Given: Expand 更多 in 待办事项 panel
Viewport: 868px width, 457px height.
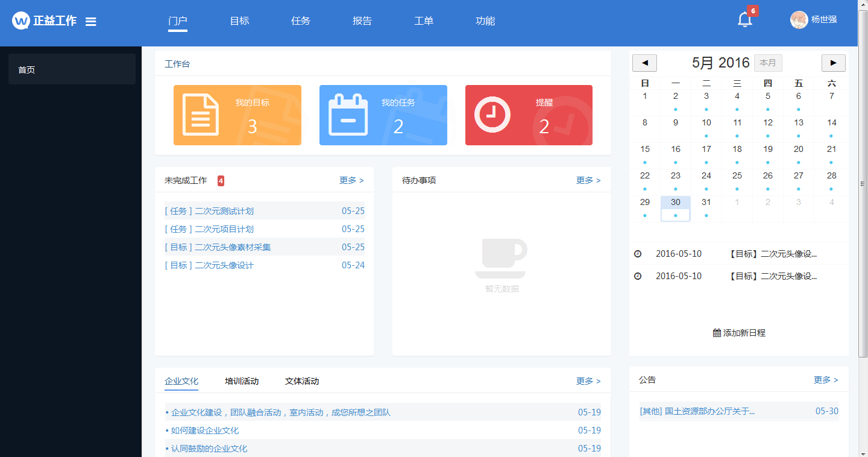Looking at the screenshot, I should tap(588, 180).
